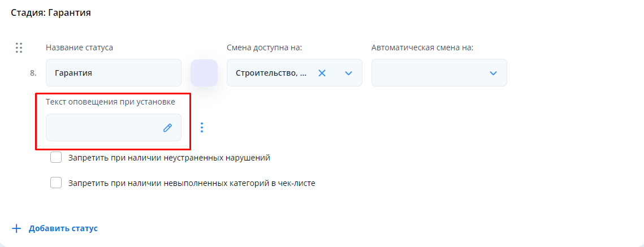Toggle 'Запретить при наличии неустраненных нарушений' checkbox
This screenshot has height=247, width=644.
(x=56, y=158)
